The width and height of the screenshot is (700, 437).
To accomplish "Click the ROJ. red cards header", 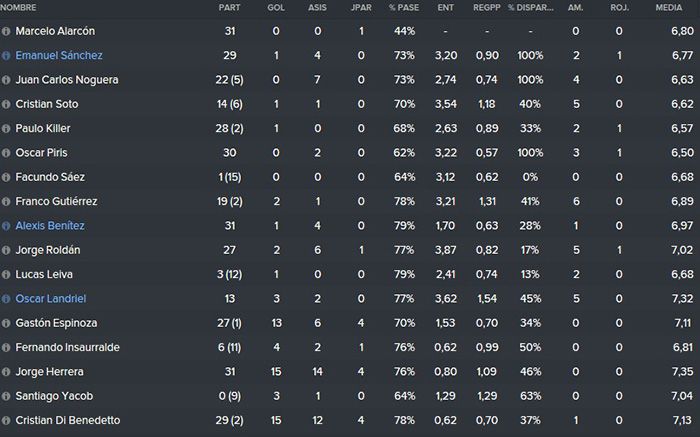I will tap(619, 8).
